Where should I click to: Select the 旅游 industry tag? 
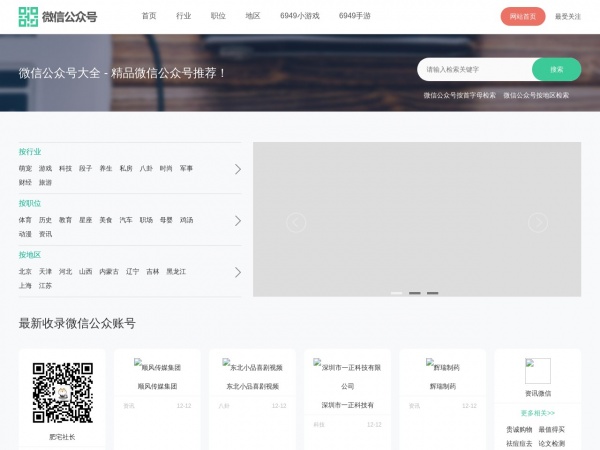45,183
